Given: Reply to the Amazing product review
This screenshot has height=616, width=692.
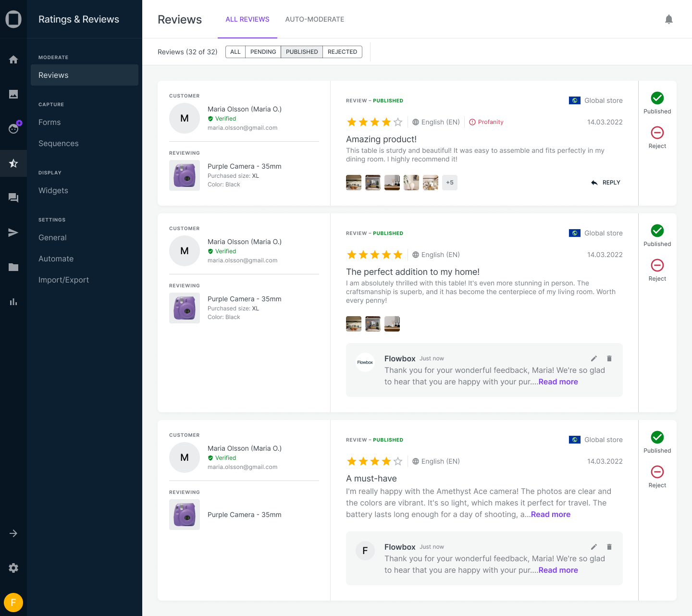Looking at the screenshot, I should coord(606,183).
